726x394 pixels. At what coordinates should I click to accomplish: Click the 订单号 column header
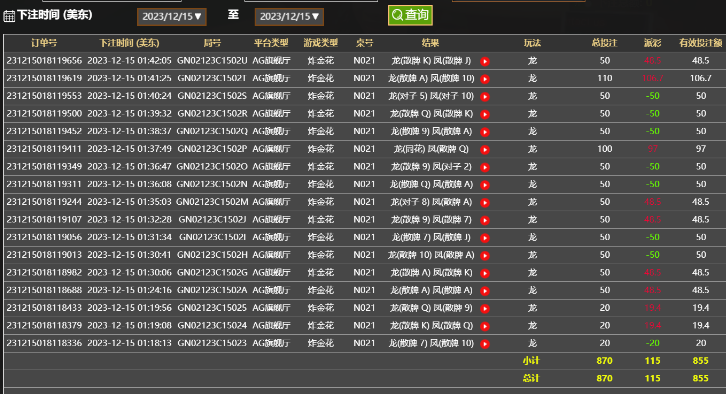[44, 43]
